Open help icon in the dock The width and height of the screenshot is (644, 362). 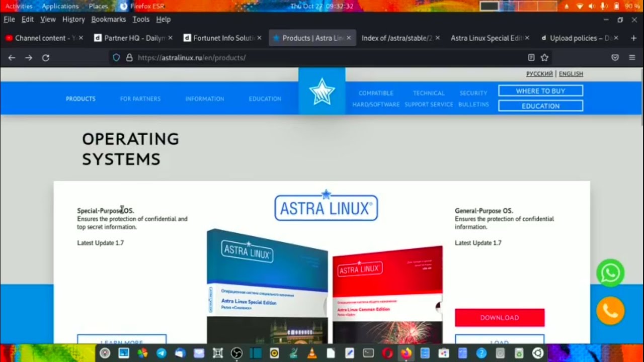481,353
